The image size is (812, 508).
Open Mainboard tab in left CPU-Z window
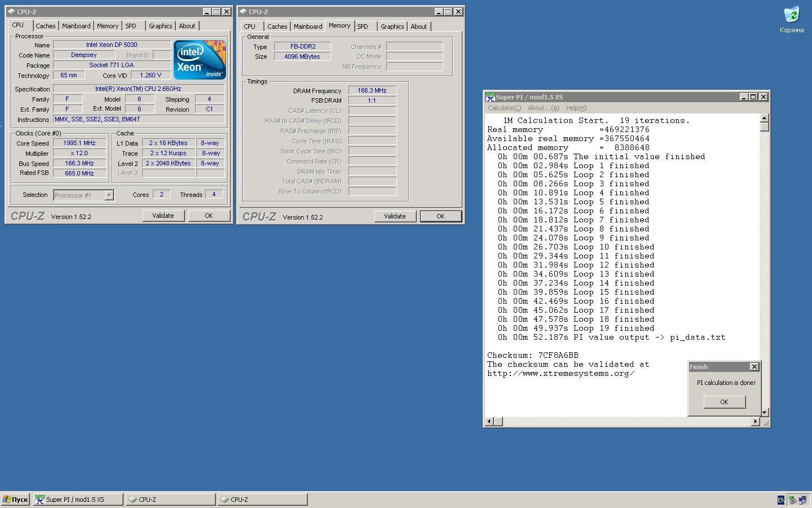76,26
